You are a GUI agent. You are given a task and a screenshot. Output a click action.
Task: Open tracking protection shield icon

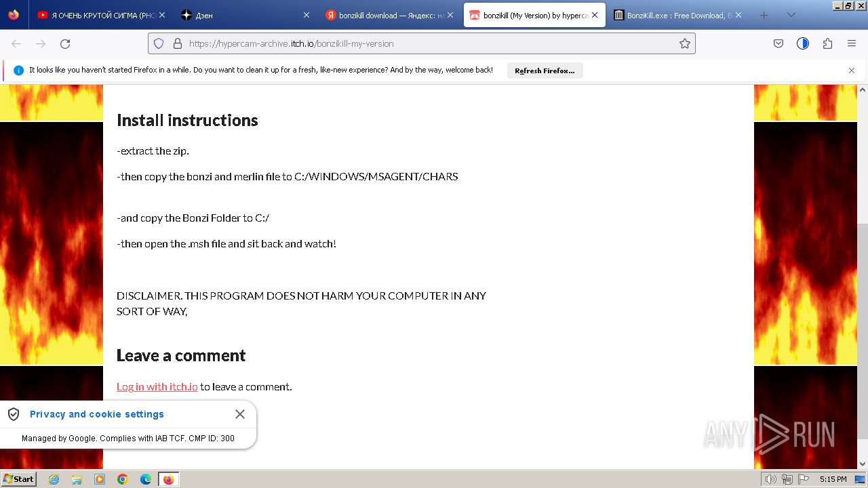pos(159,43)
